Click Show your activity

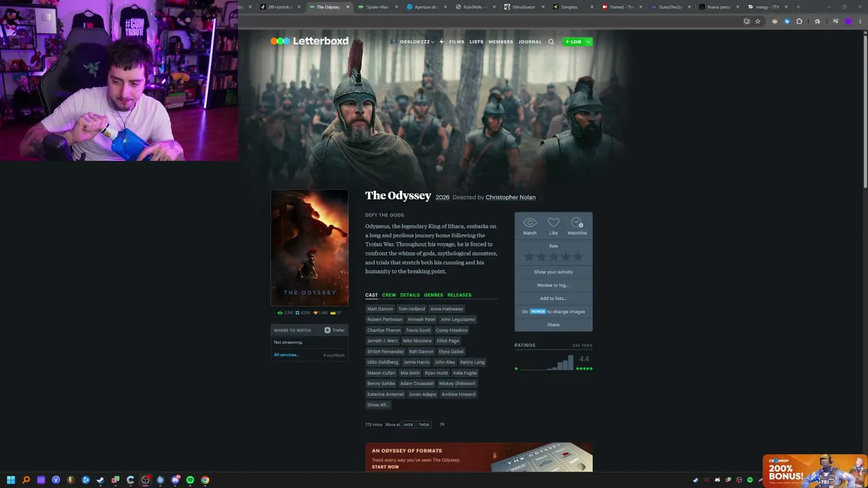coord(553,272)
